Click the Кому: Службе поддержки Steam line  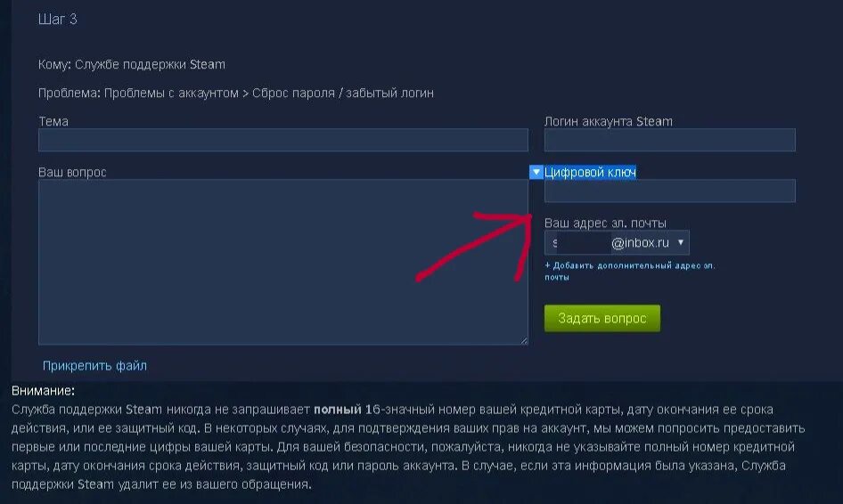tap(132, 64)
